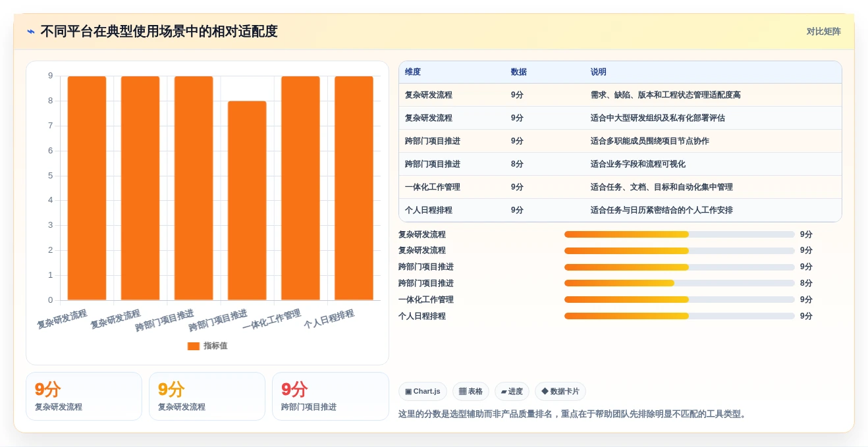The height and width of the screenshot is (447, 868).
Task: Select the cell 适合任务与日历紧密结合的个人工作安排
Action: [662, 211]
